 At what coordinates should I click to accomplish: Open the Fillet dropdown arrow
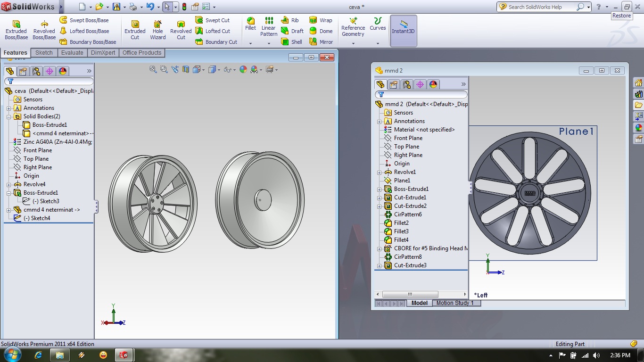(x=250, y=43)
